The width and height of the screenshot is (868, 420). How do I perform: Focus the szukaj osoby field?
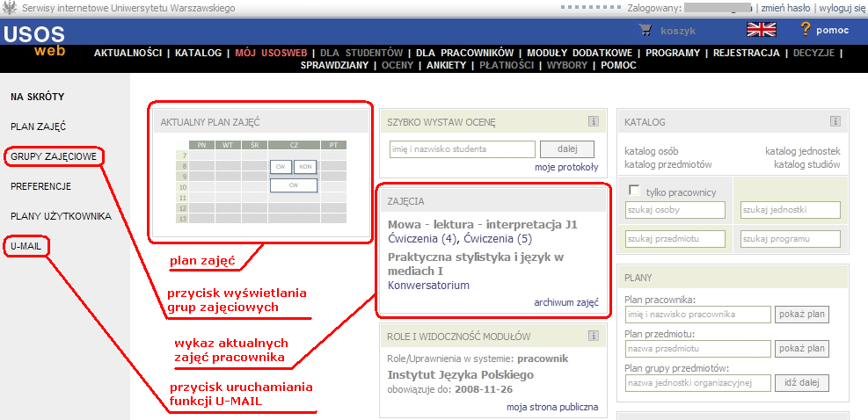[675, 210]
